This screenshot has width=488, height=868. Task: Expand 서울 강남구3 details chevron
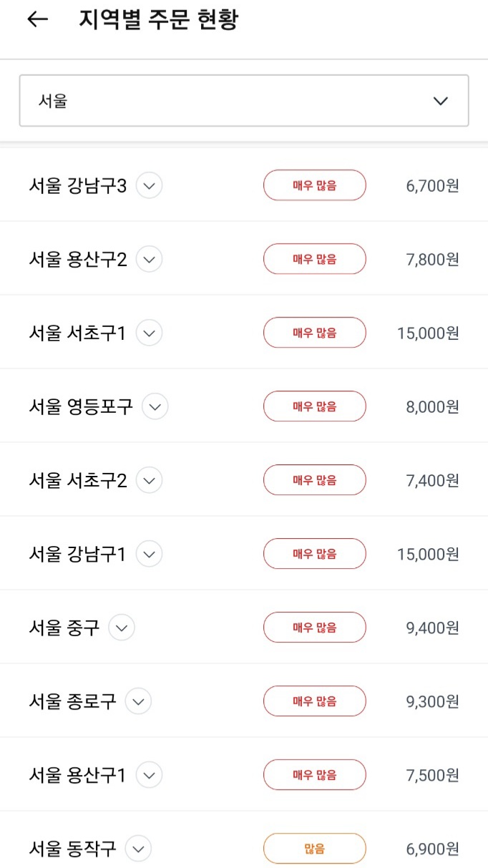[149, 186]
